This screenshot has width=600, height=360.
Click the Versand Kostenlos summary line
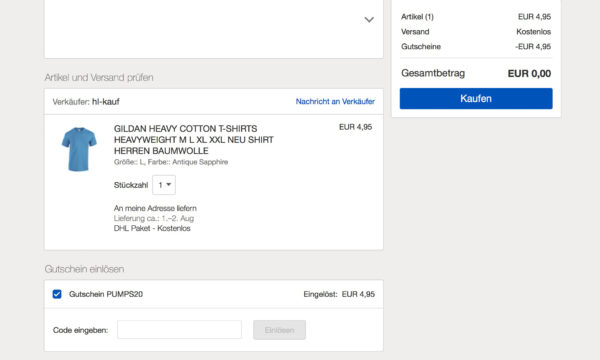click(476, 32)
